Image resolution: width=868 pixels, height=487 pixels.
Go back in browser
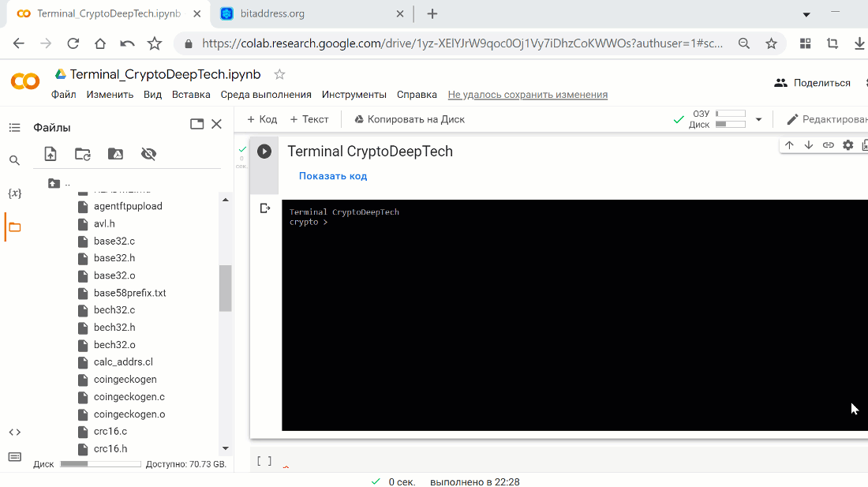pyautogui.click(x=19, y=43)
